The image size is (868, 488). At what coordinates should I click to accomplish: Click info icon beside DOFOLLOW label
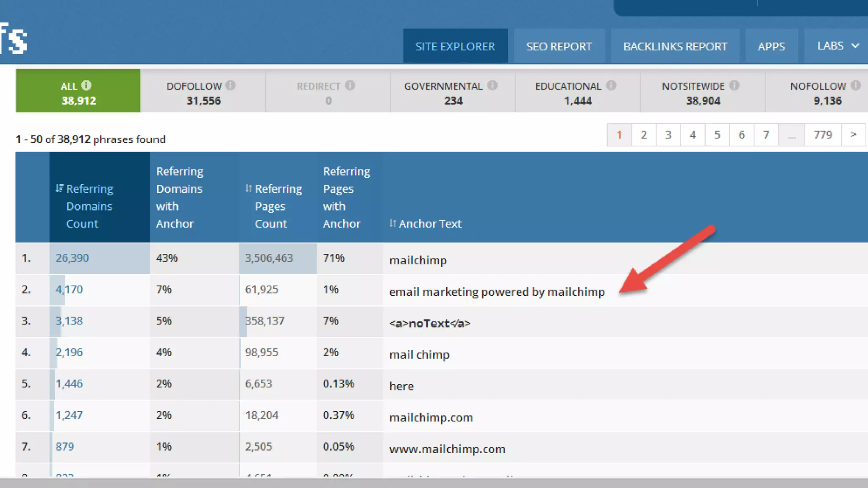pyautogui.click(x=231, y=86)
